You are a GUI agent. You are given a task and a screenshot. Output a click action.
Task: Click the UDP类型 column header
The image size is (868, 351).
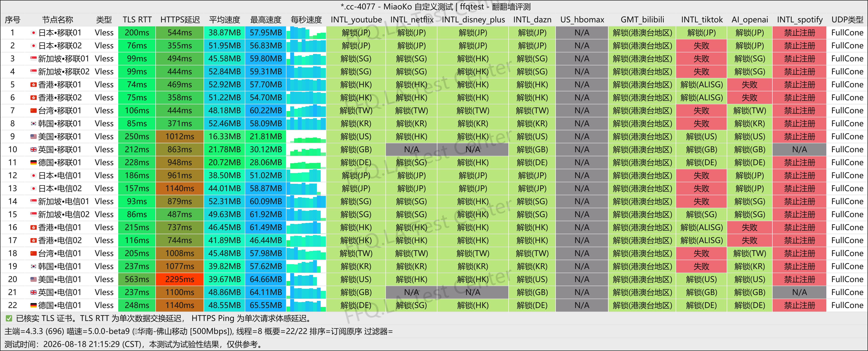pos(847,20)
